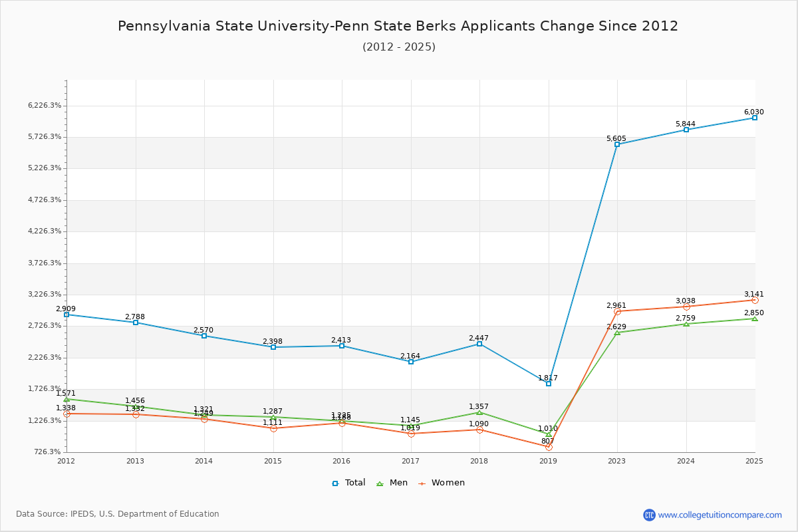Toggle the Women series in legend
The height and width of the screenshot is (532, 798).
[442, 483]
